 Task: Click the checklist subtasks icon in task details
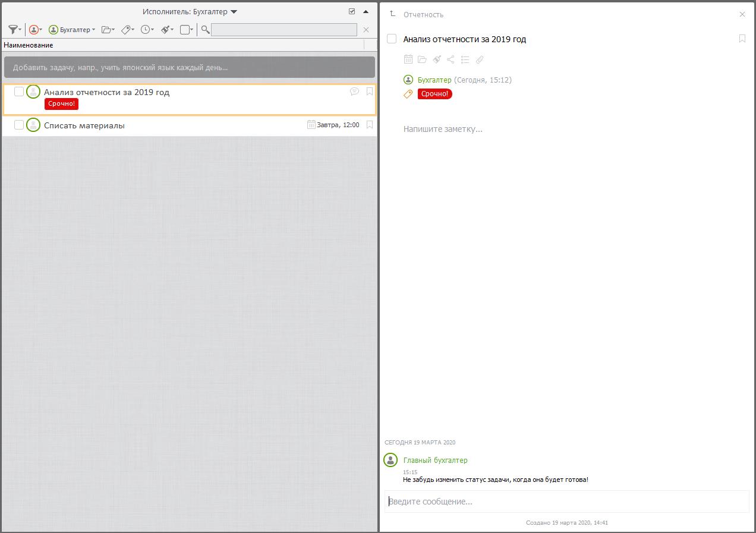click(465, 59)
